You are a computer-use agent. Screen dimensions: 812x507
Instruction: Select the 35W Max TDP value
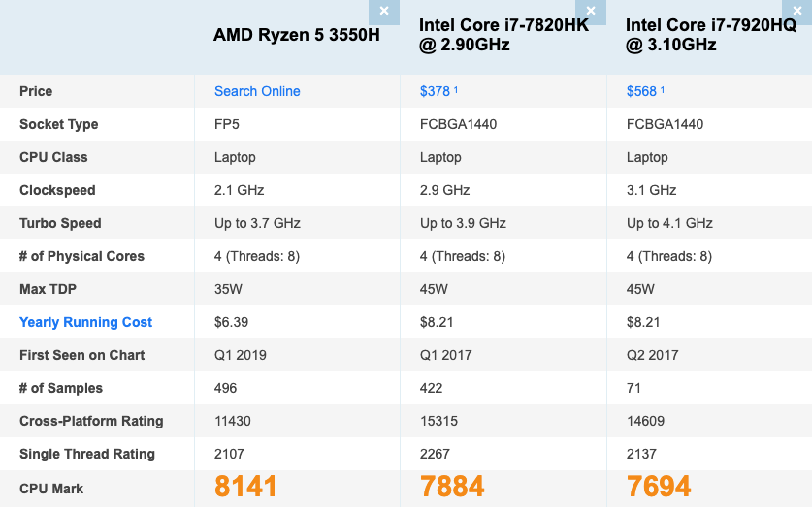pos(228,289)
